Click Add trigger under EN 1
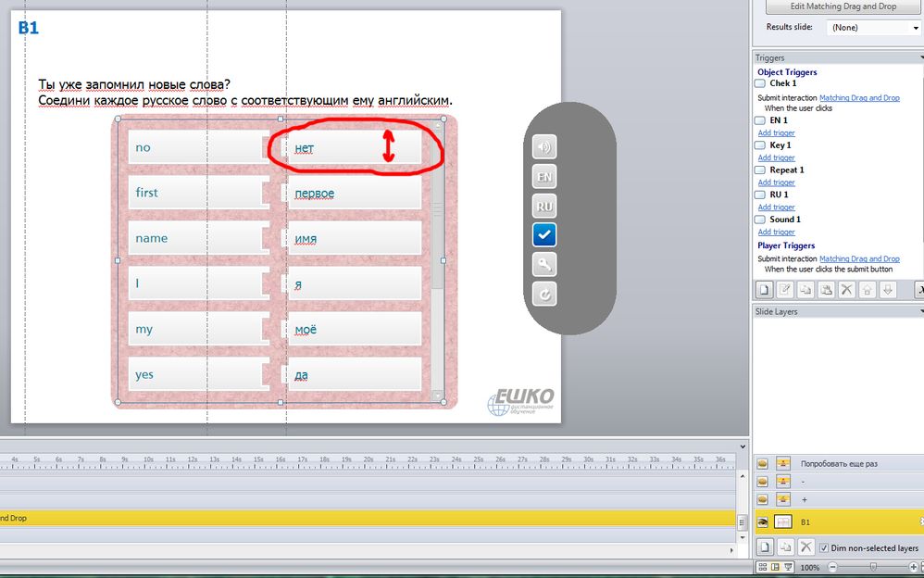Screen dimensions: 924x578 click(x=776, y=132)
